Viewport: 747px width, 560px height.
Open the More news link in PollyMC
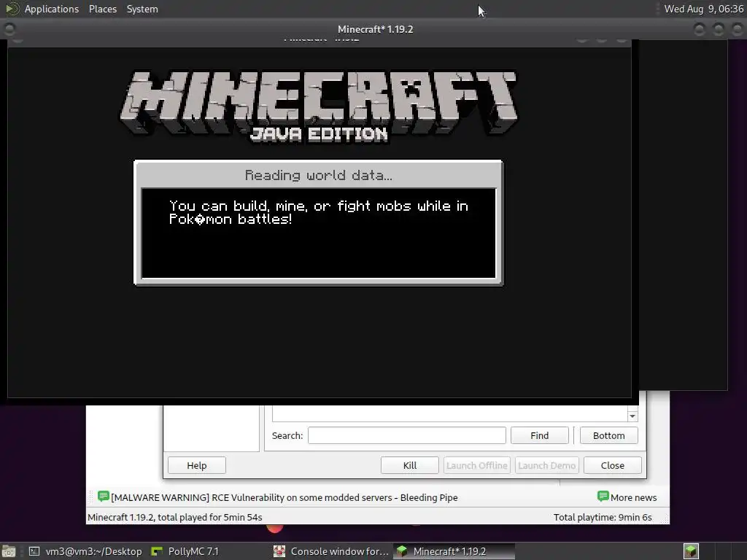(634, 497)
